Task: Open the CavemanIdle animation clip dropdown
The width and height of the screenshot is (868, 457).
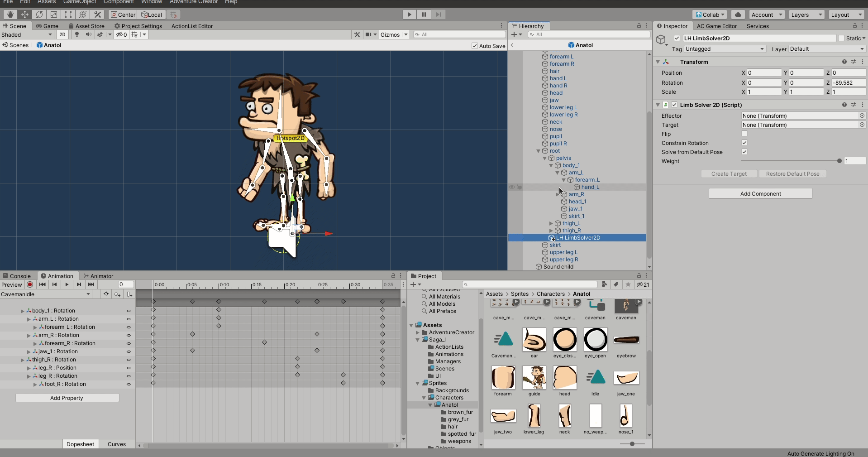Action: point(45,294)
